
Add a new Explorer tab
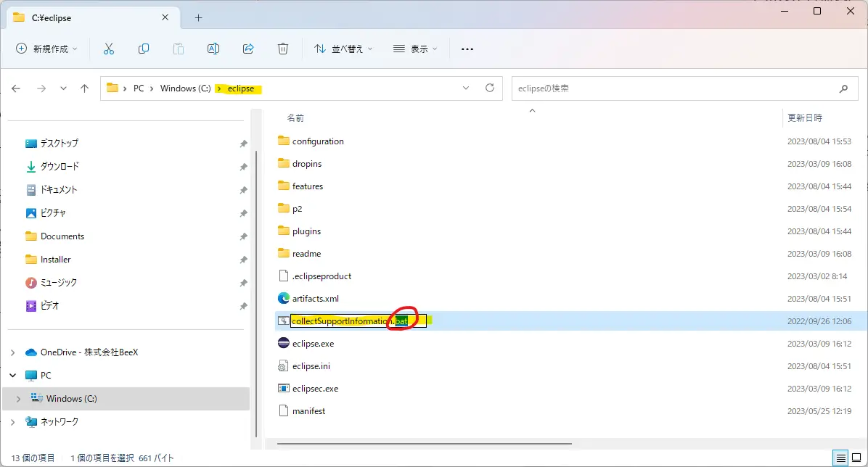pos(198,17)
